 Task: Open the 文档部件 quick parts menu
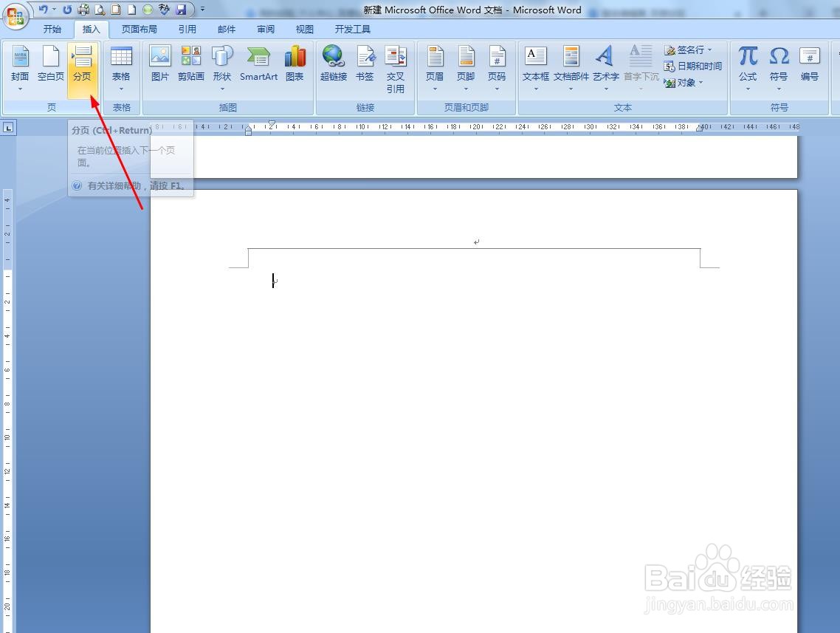571,69
